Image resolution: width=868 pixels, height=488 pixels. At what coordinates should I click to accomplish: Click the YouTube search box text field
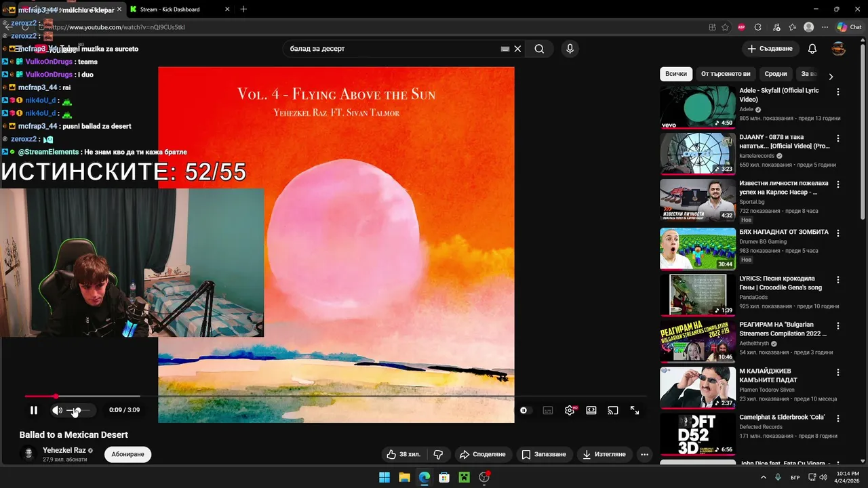tap(393, 49)
